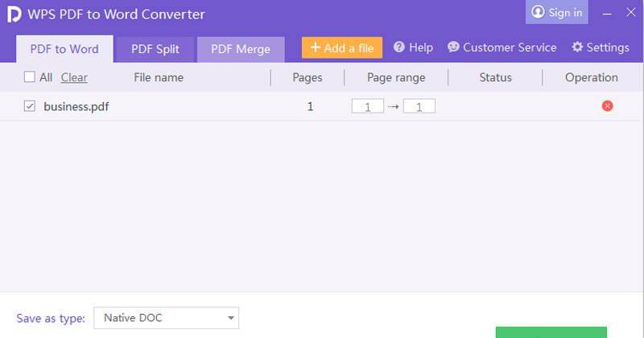Switch to the PDF Split tab
644x338 pixels.
(x=155, y=49)
